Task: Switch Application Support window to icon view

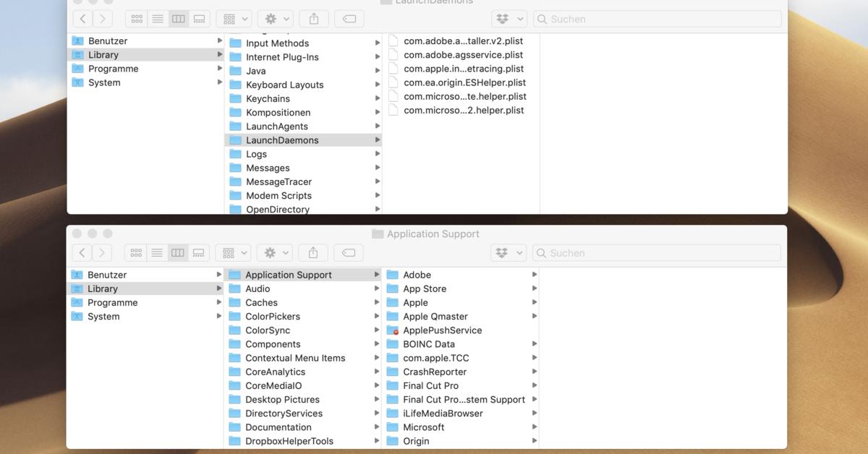Action: pos(135,253)
